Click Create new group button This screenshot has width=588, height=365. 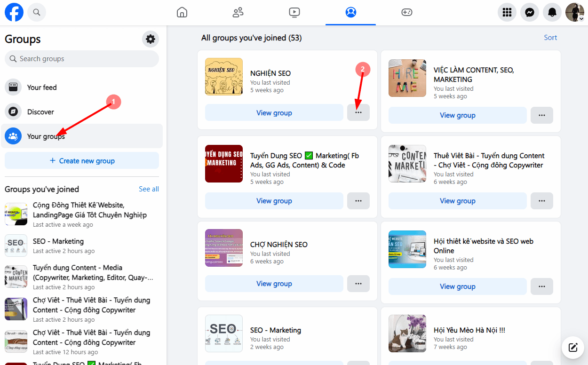(x=82, y=161)
